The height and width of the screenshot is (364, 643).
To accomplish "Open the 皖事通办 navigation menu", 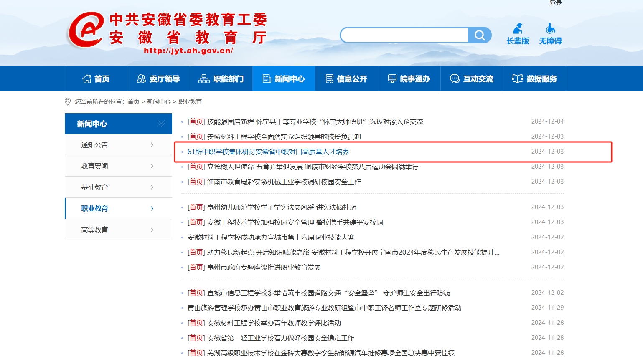I will pos(409,79).
